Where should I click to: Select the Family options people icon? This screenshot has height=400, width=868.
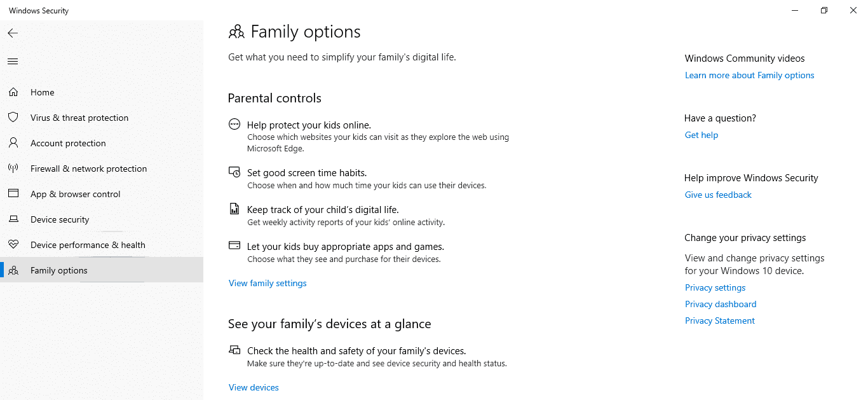(x=13, y=270)
